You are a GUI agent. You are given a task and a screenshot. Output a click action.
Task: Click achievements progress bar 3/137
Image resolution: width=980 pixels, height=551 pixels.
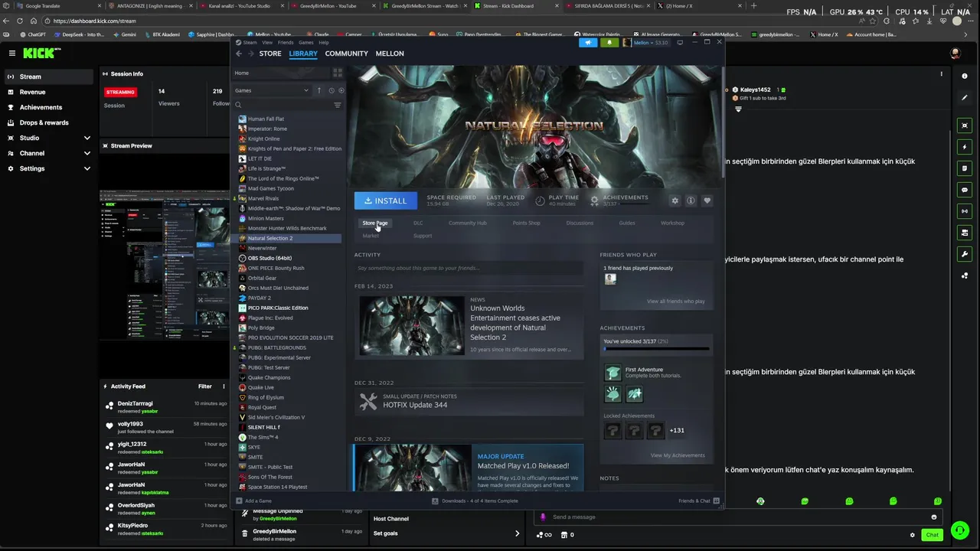coord(656,349)
